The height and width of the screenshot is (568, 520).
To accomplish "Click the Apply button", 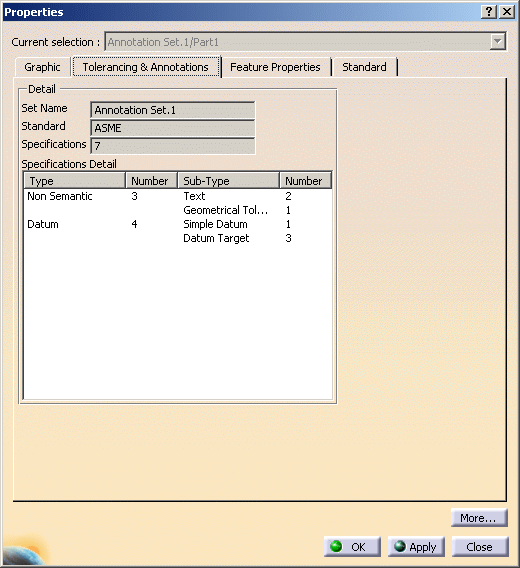I will pyautogui.click(x=416, y=547).
